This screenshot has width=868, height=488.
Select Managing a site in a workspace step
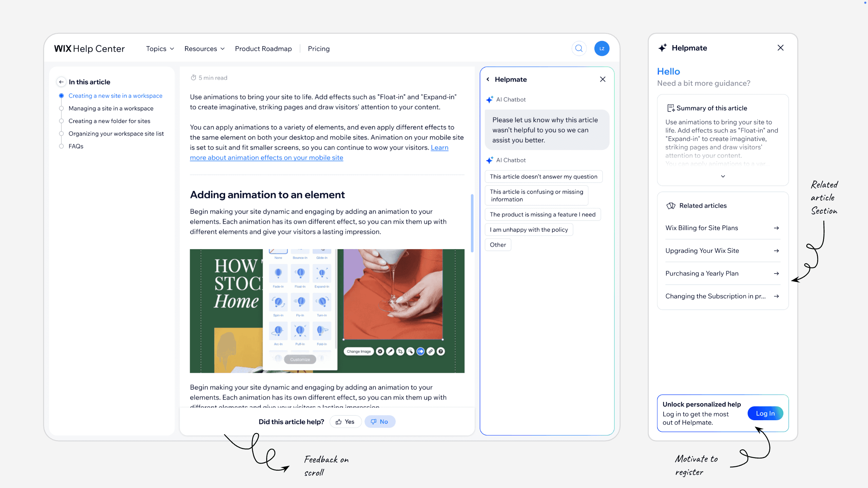coord(111,108)
